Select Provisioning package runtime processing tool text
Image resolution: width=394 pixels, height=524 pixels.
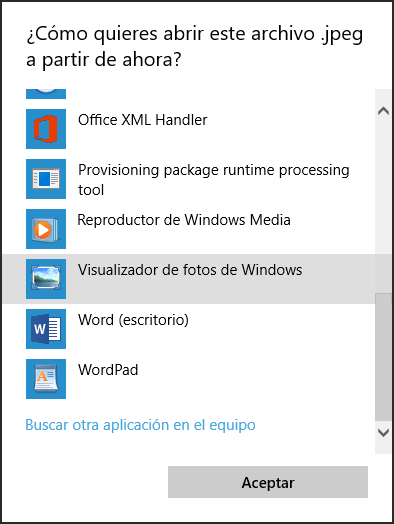pyautogui.click(x=214, y=179)
